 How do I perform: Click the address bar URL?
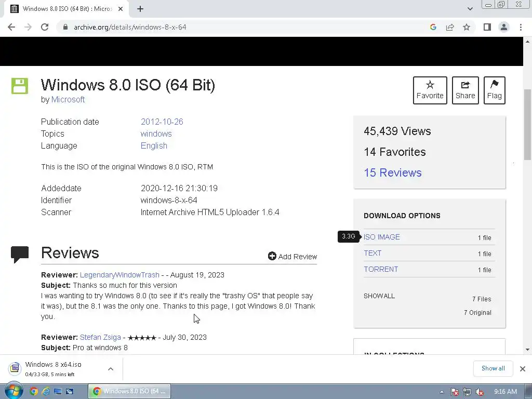pos(130,27)
